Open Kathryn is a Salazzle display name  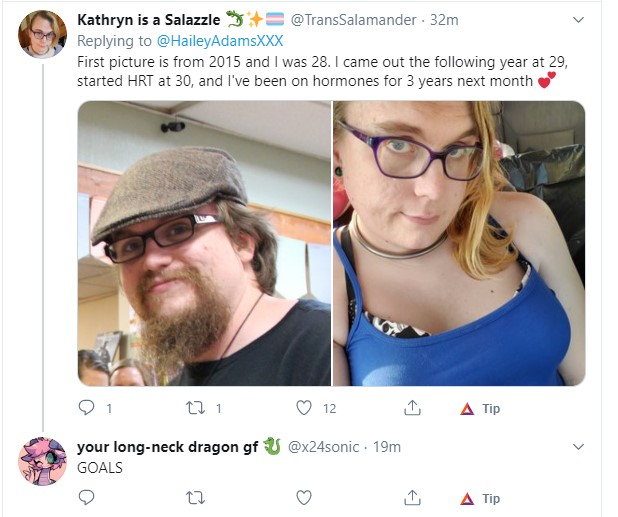coord(149,20)
